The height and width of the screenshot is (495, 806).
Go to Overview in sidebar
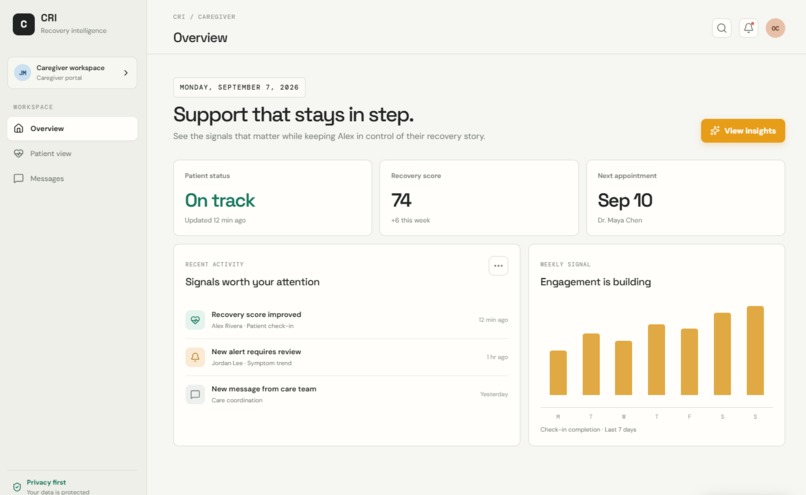pyautogui.click(x=72, y=129)
